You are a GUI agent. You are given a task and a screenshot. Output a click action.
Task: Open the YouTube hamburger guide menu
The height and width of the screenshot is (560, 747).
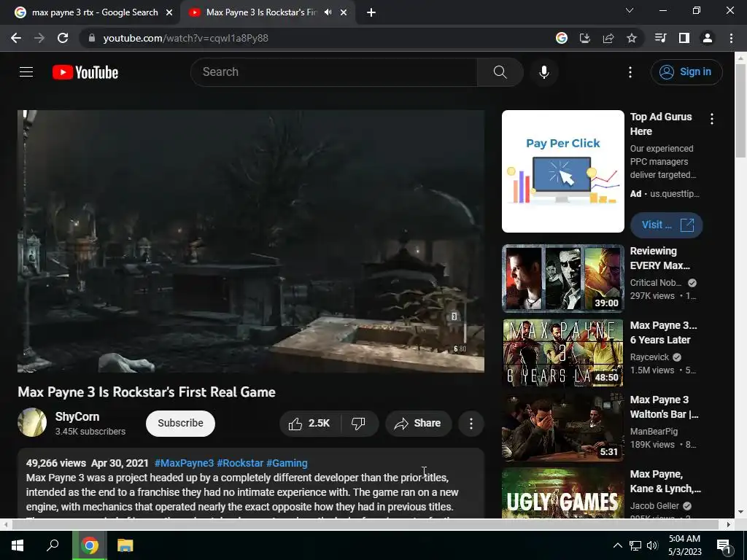point(26,72)
